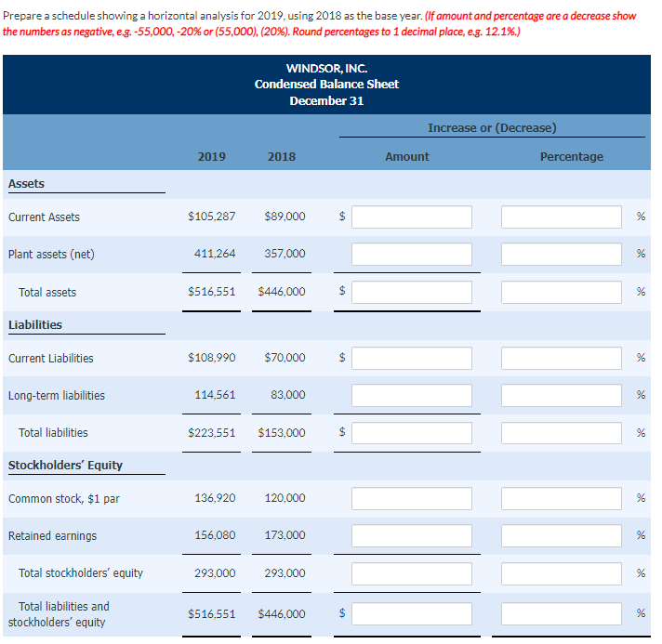Select the Total liabilities amount box
The height and width of the screenshot is (644, 662).
click(x=412, y=433)
